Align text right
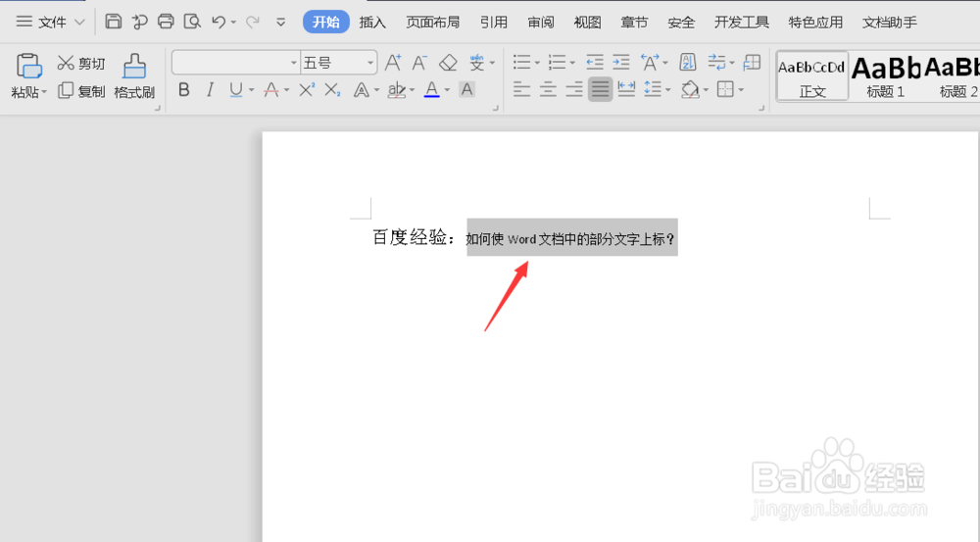Screen dimensions: 980x542 pos(574,89)
